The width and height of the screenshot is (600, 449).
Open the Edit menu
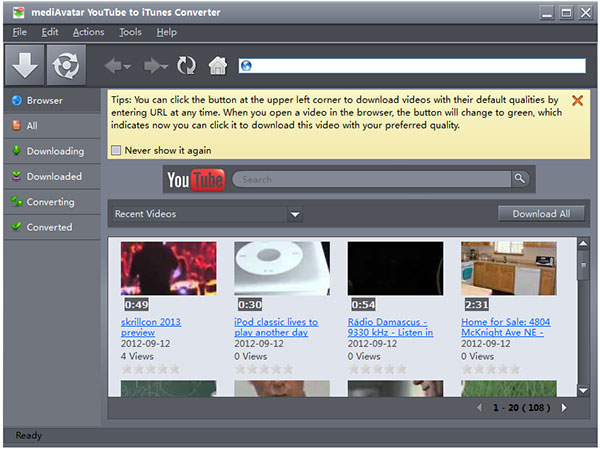tap(50, 32)
